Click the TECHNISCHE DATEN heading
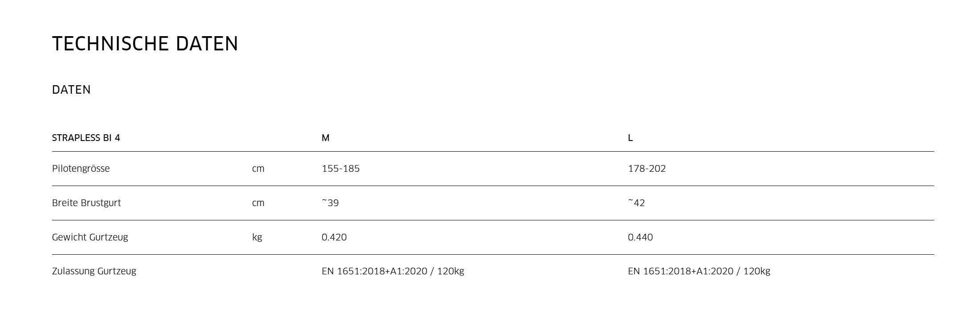The image size is (980, 327). point(145,44)
